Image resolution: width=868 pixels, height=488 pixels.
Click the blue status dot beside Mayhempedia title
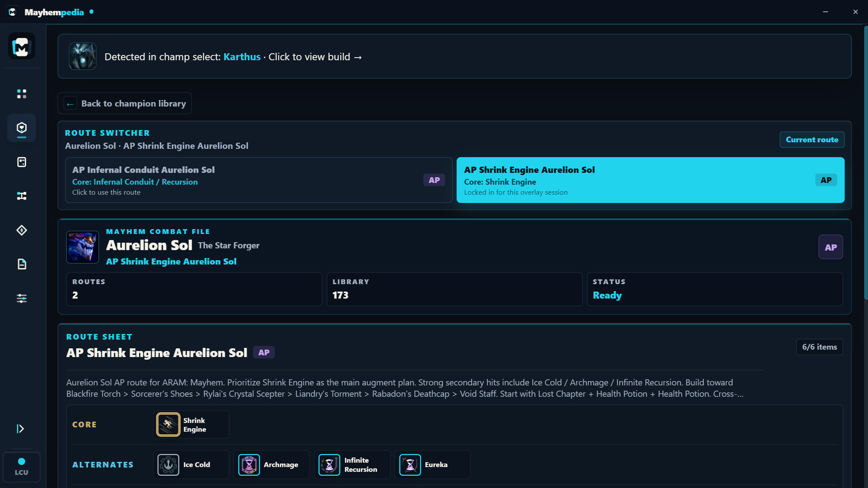[91, 12]
